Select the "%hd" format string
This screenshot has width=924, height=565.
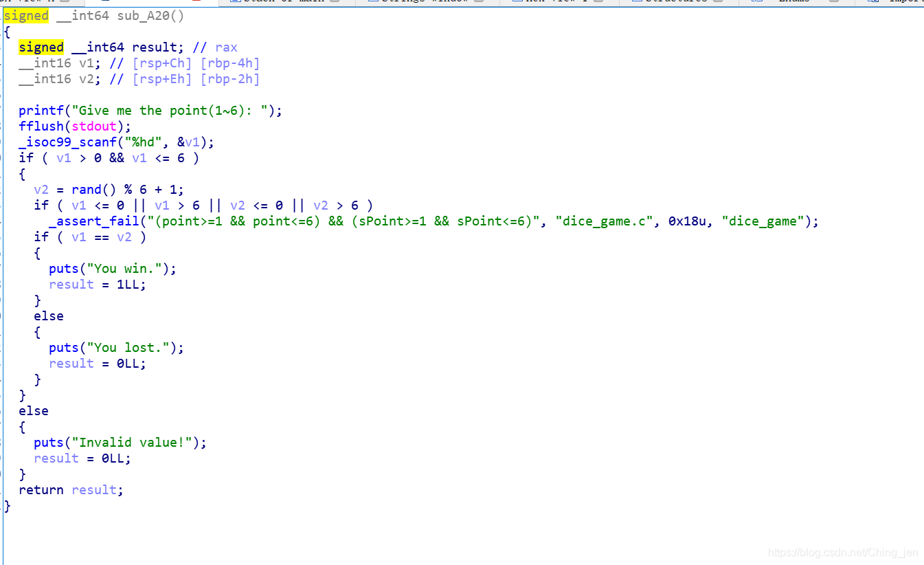(x=144, y=142)
